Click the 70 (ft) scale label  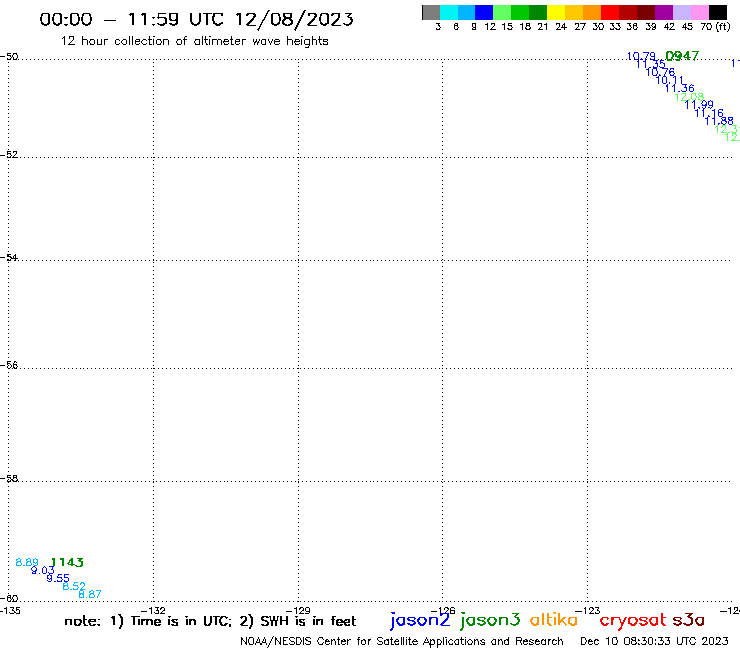(715, 27)
